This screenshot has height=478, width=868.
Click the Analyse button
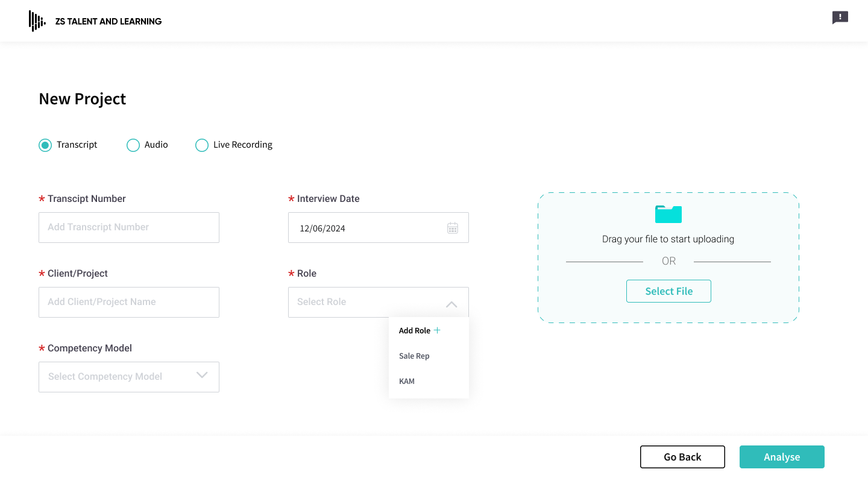click(x=782, y=457)
